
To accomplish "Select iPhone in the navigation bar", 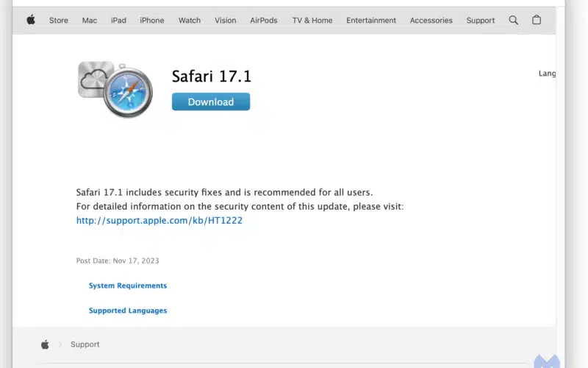I will coord(152,21).
